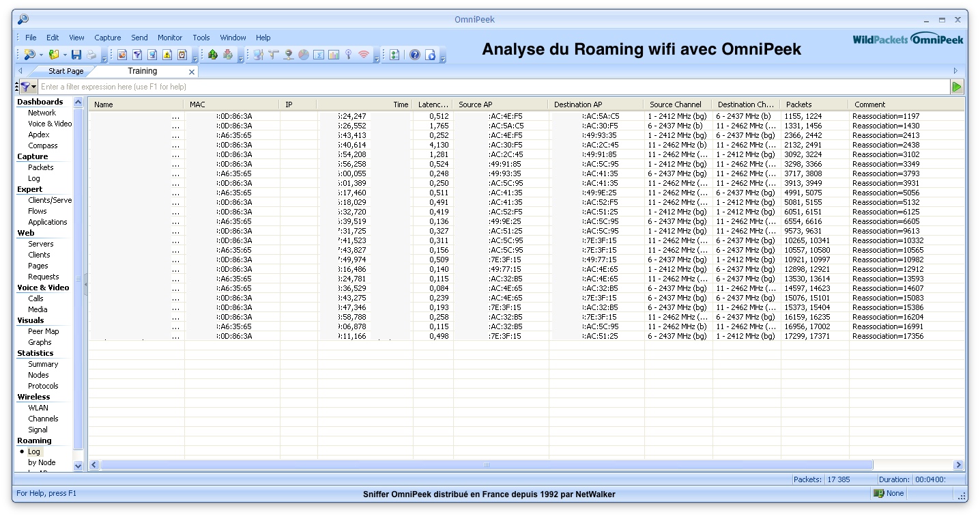Open the Monitor menu
The image size is (980, 517).
(x=170, y=38)
